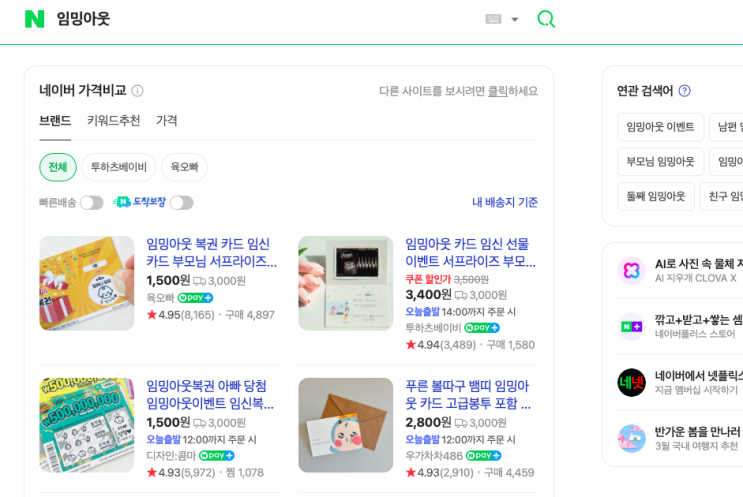Expand the keyboard input dropdown arrow
The image size is (743, 497).
(515, 19)
